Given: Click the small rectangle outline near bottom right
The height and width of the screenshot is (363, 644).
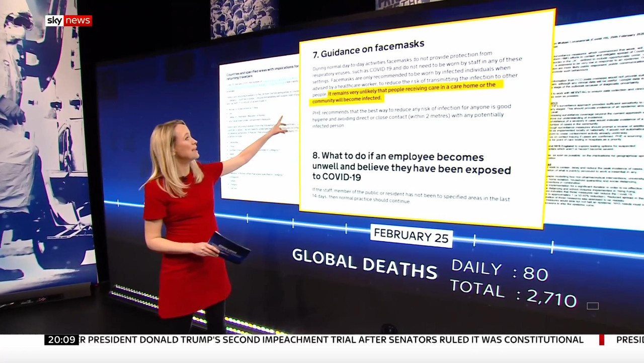Looking at the screenshot, I should coord(593,306).
